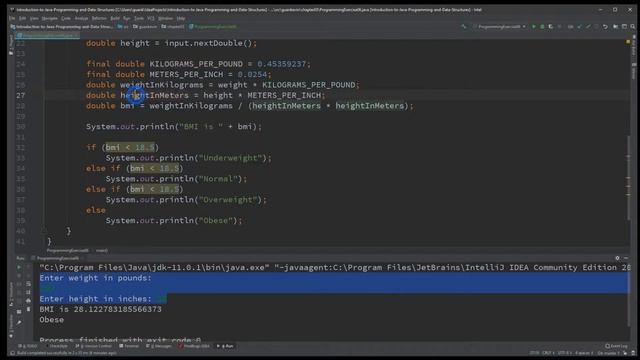
Task: Hide the Run tool window
Action: [626, 258]
